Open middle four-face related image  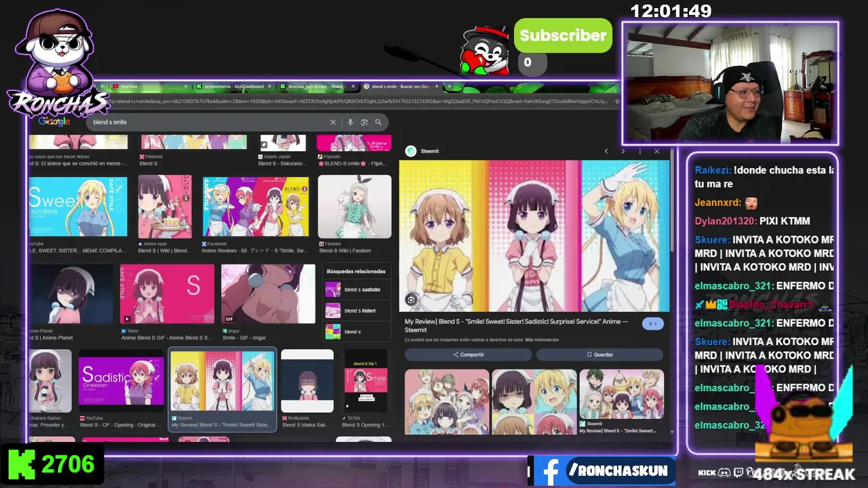tap(534, 401)
